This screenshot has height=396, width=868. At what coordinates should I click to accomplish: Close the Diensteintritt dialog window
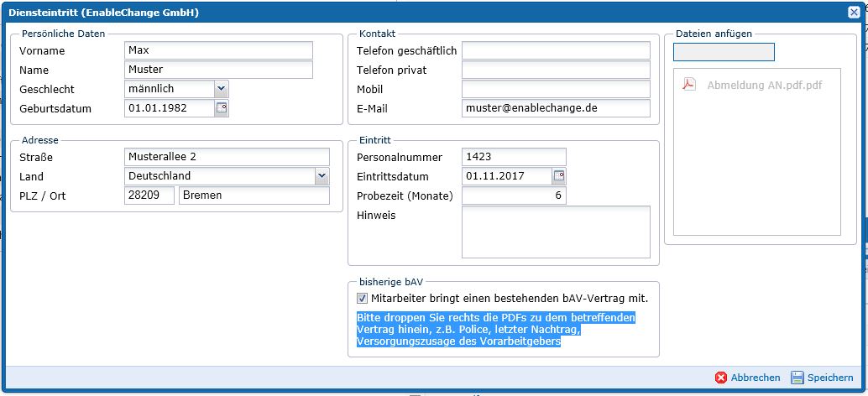[x=854, y=13]
